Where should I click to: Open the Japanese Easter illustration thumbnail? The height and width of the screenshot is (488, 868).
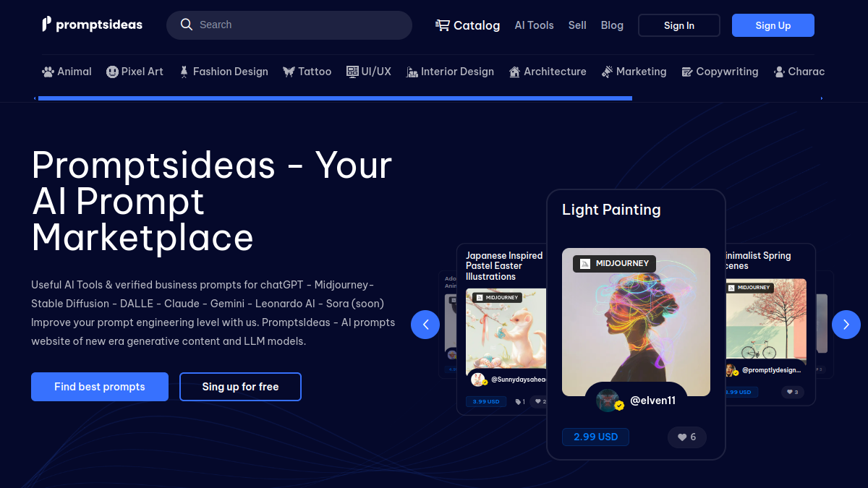(x=506, y=329)
